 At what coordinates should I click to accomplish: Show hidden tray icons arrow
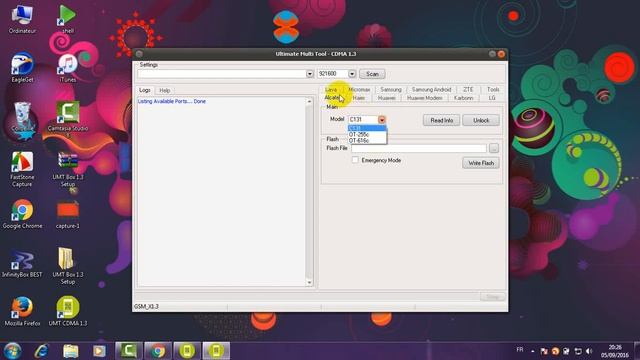pyautogui.click(x=533, y=351)
